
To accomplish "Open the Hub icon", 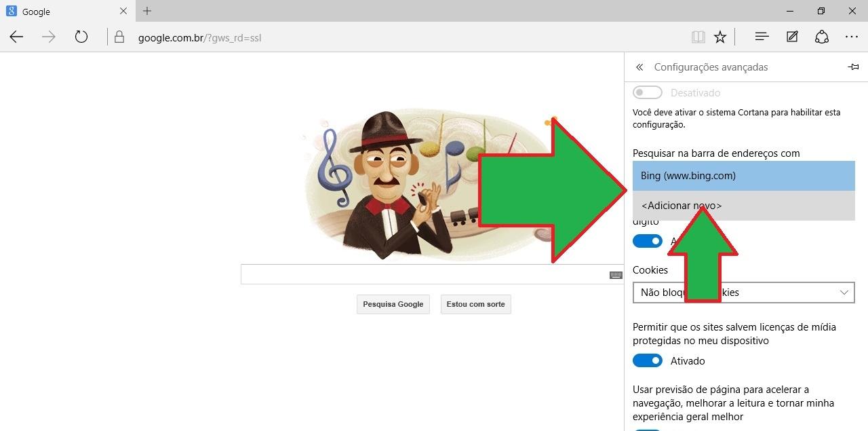I will coord(762,37).
